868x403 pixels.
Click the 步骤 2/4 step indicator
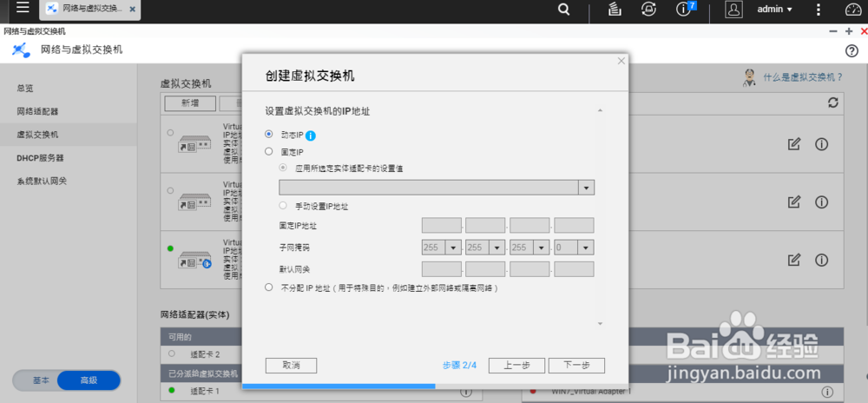click(459, 366)
